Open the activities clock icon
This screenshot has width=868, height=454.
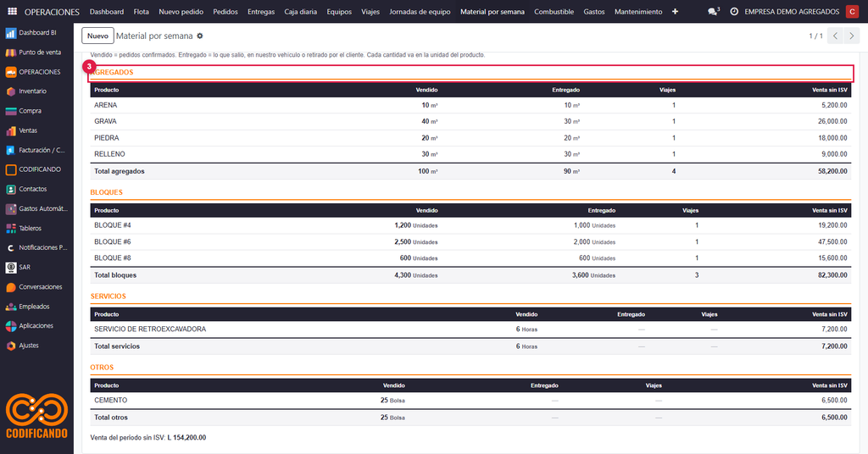click(x=734, y=12)
